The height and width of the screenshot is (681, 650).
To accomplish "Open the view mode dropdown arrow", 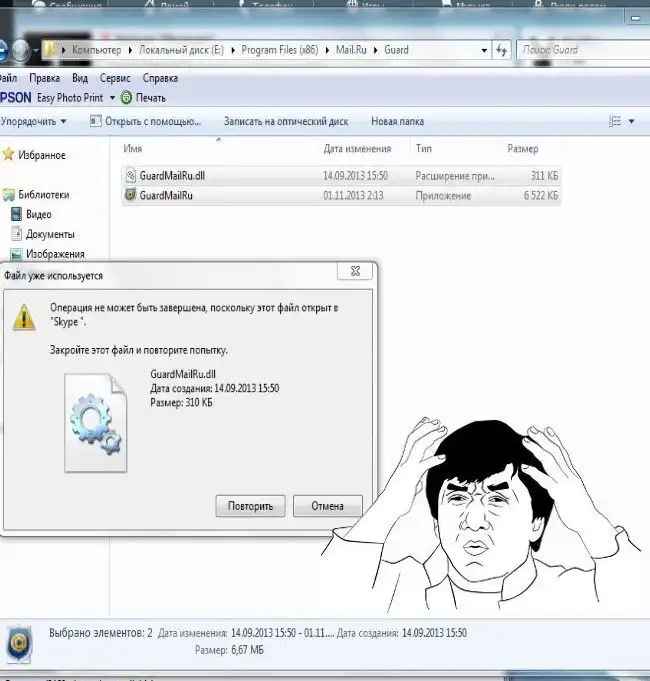I will tap(631, 121).
